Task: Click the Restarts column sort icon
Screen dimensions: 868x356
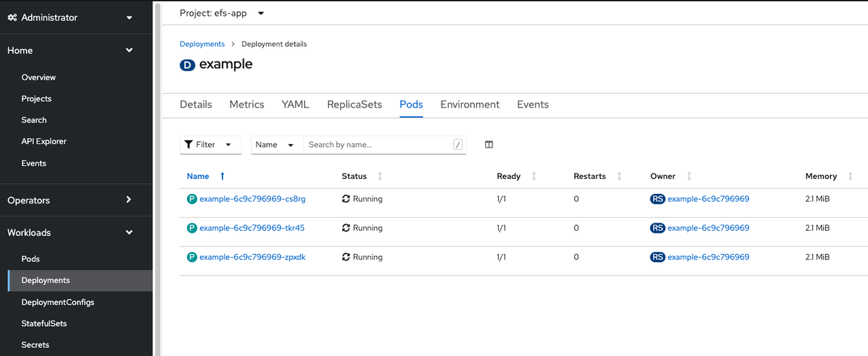Action: 619,176
